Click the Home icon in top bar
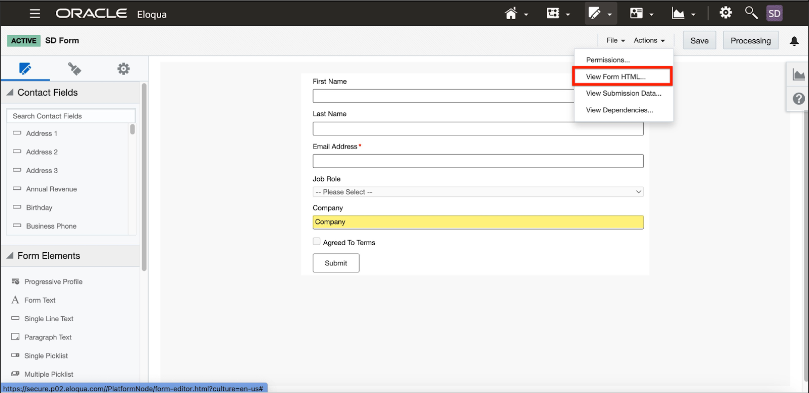The height and width of the screenshot is (393, 809). pyautogui.click(x=511, y=13)
